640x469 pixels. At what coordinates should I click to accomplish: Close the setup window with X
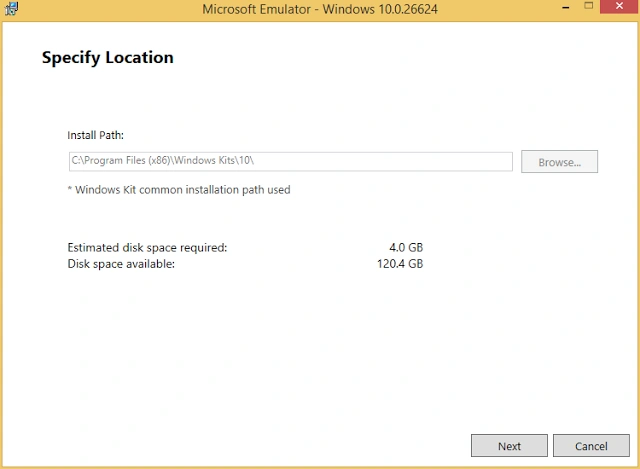(619, 7)
